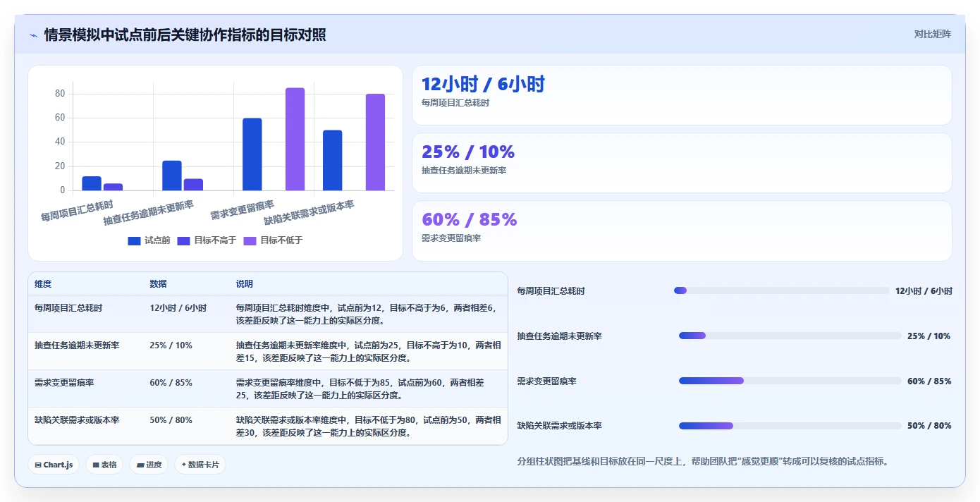Click chart axis label 缺陷关联需求或版本率
The height and width of the screenshot is (502, 980).
tap(309, 212)
